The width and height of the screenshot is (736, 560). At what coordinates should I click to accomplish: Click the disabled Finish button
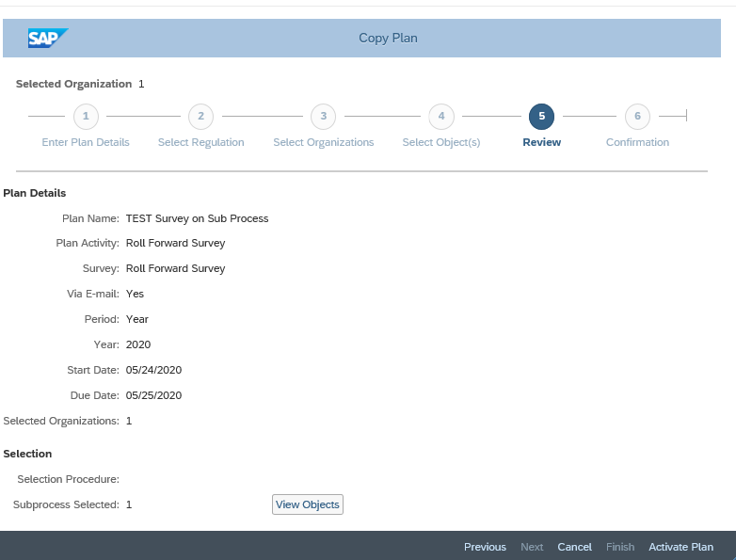click(x=620, y=547)
